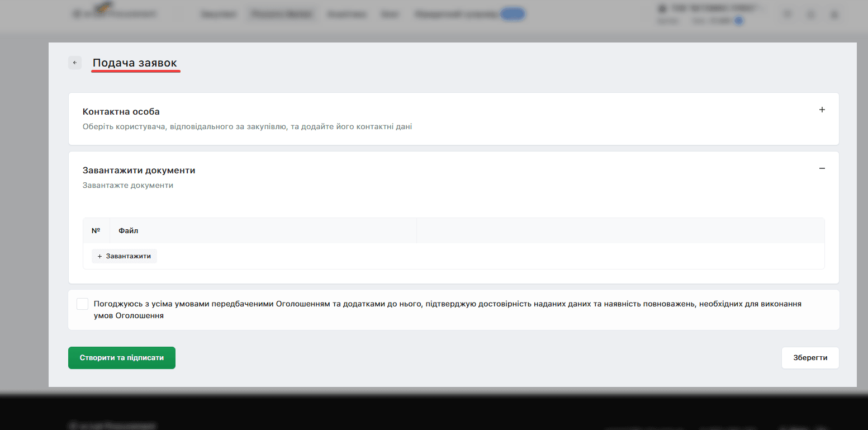
Task: Open the highlighted item in the top navigation
Action: (281, 15)
